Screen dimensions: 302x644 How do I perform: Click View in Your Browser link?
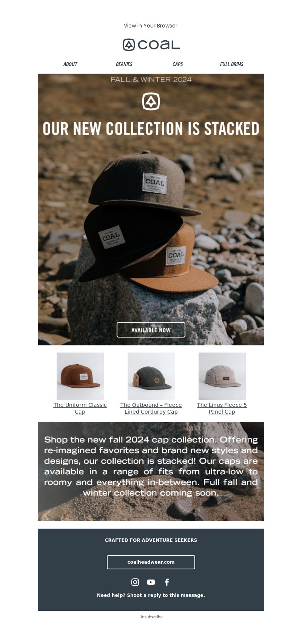point(151,26)
